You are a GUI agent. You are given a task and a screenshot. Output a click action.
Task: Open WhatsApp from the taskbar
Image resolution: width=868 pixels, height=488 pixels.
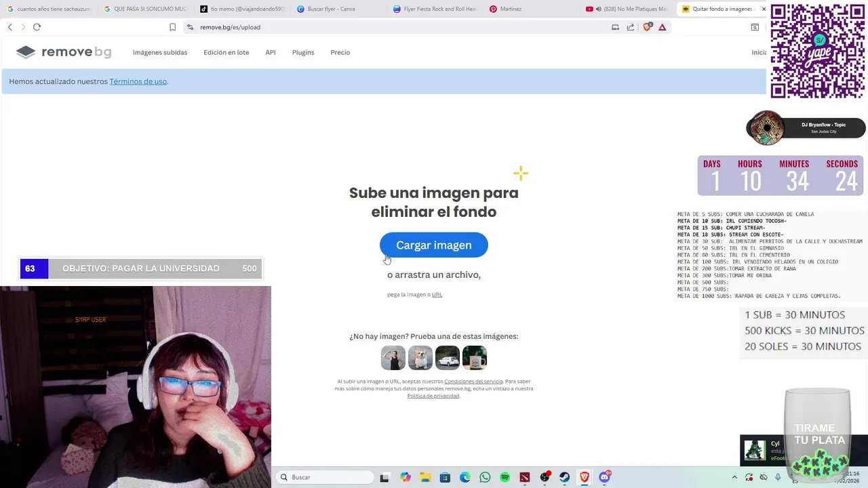coord(485,478)
